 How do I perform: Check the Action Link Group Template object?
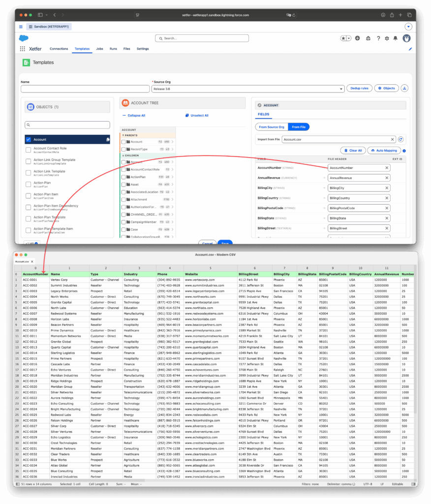click(x=28, y=161)
